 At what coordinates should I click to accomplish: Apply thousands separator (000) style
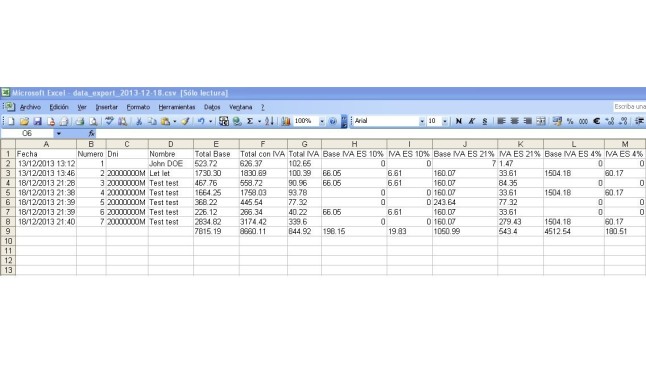coord(583,121)
